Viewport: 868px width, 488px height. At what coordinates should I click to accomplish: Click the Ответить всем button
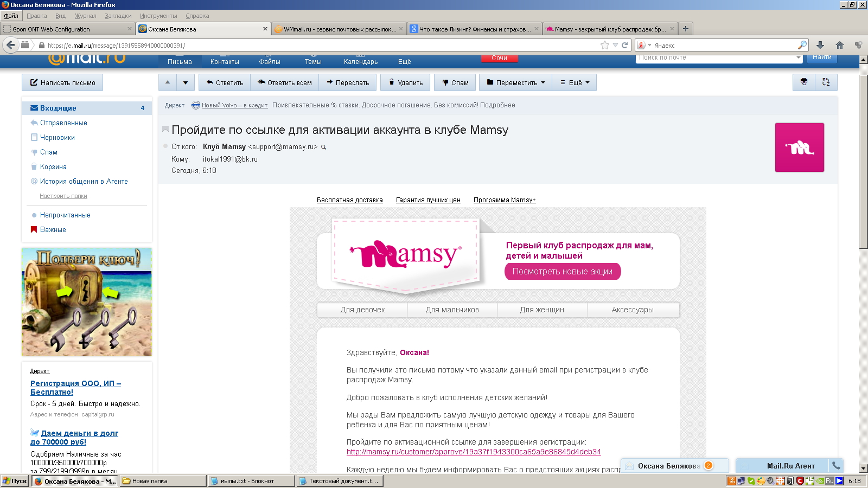(285, 82)
